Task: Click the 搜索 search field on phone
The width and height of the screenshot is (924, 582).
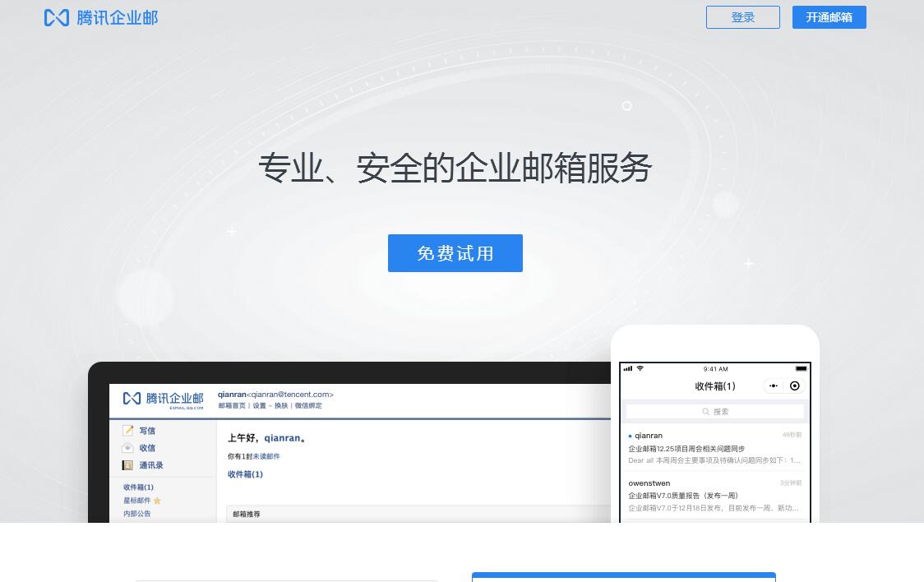Action: pos(714,412)
